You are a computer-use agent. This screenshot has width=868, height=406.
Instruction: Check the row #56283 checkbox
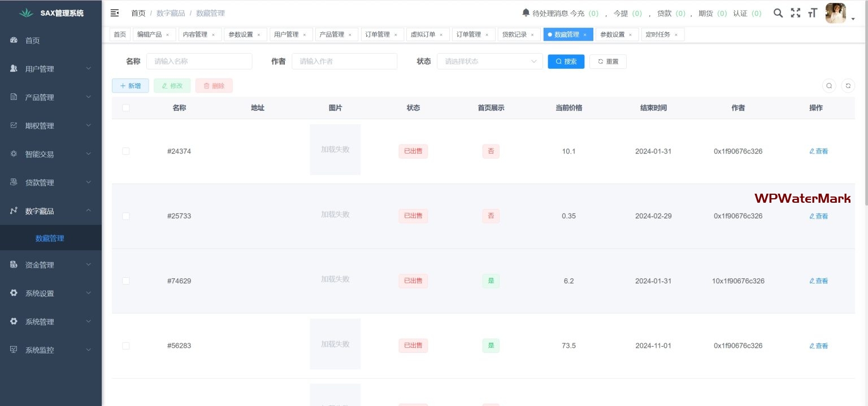click(x=126, y=346)
